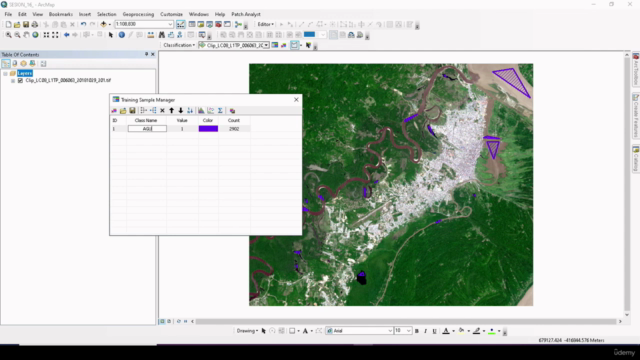Toggle Clip_LC08 layer visibility checkbox
The height and width of the screenshot is (360, 640).
(x=20, y=80)
